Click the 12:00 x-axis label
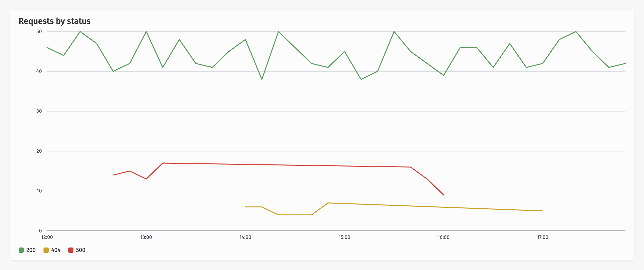The width and height of the screenshot is (644, 270). (x=47, y=237)
